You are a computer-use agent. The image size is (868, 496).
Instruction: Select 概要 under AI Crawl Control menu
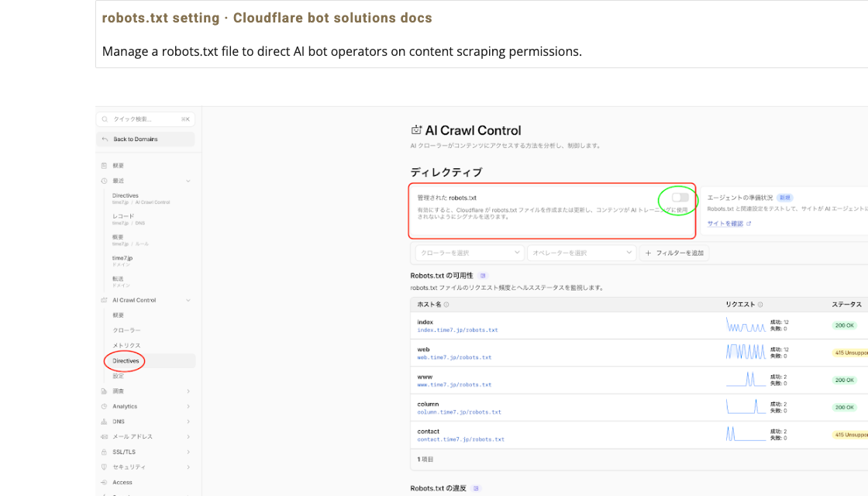[119, 315]
